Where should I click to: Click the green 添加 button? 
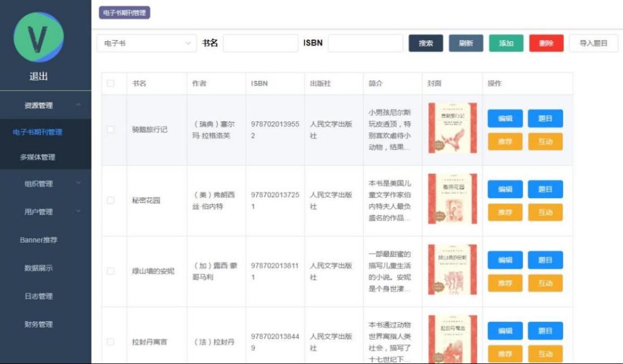(506, 43)
